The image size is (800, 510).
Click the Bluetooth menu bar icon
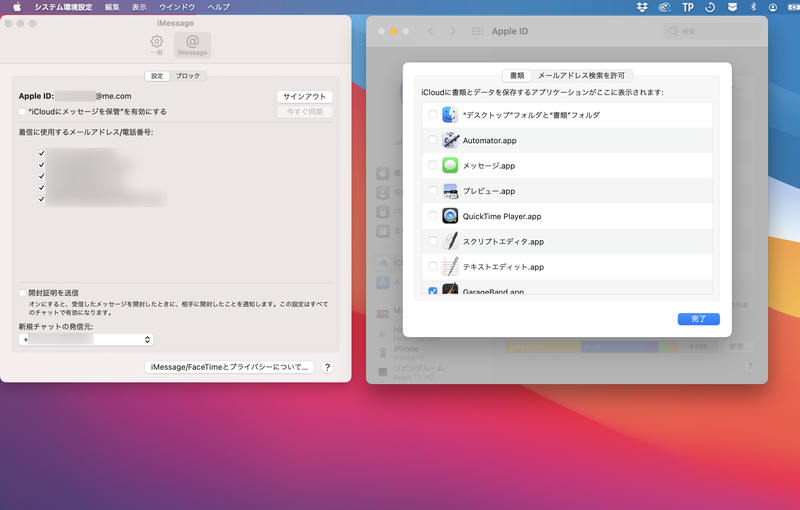point(753,7)
